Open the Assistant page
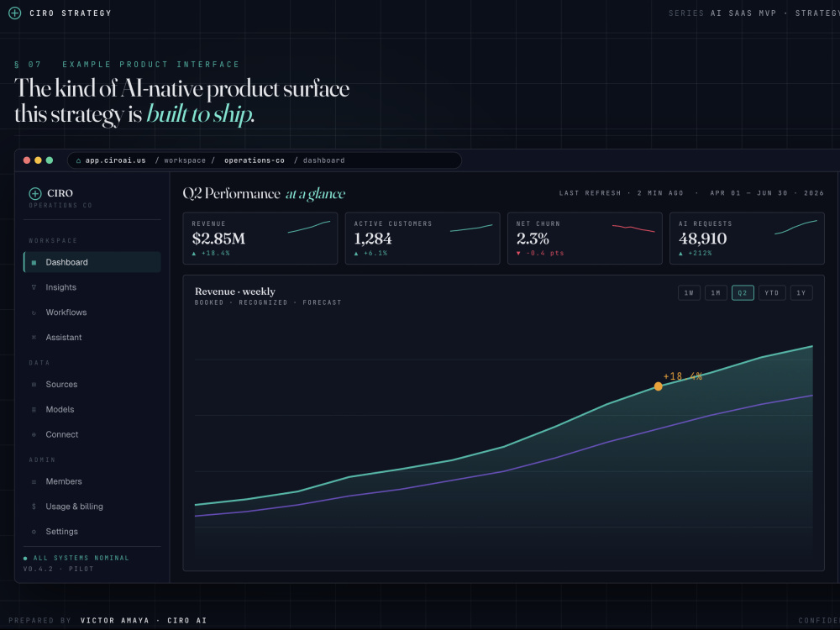The image size is (840, 630). point(92,338)
